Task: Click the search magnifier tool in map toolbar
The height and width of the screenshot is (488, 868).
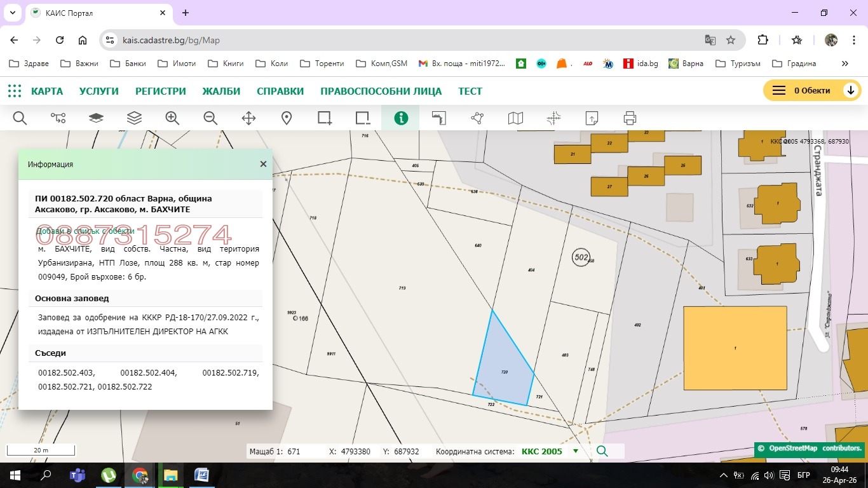Action: tap(20, 118)
